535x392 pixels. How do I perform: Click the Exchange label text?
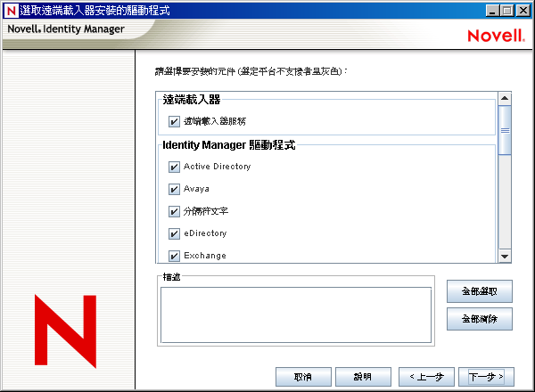(x=205, y=256)
